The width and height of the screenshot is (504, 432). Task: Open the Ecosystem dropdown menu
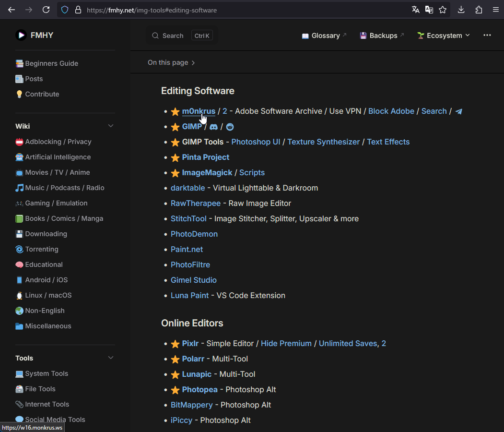click(443, 36)
